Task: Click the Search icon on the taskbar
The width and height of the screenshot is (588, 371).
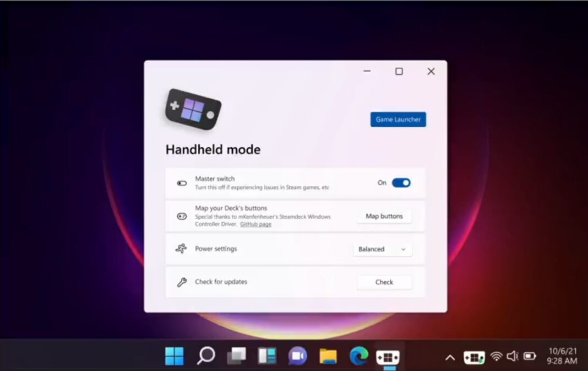Action: (205, 356)
